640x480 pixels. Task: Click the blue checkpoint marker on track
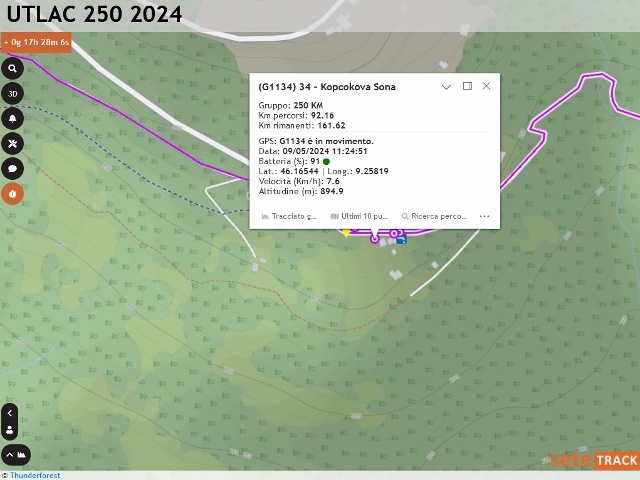click(x=401, y=239)
